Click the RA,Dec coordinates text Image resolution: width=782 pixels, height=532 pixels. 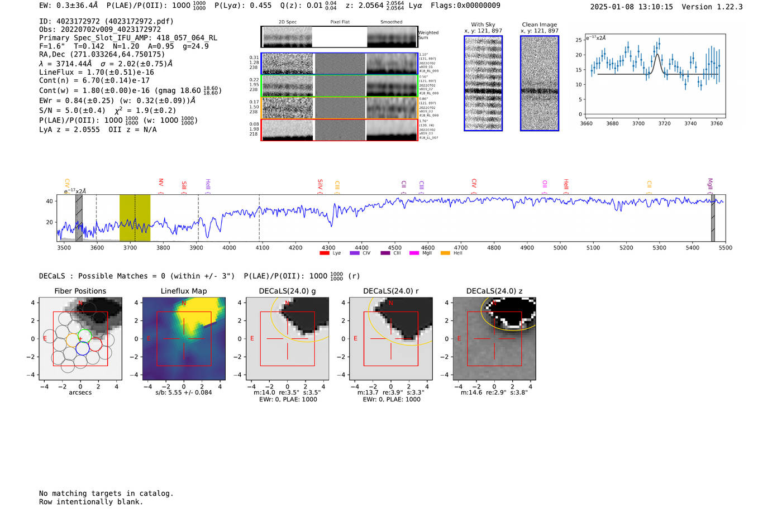coord(102,54)
